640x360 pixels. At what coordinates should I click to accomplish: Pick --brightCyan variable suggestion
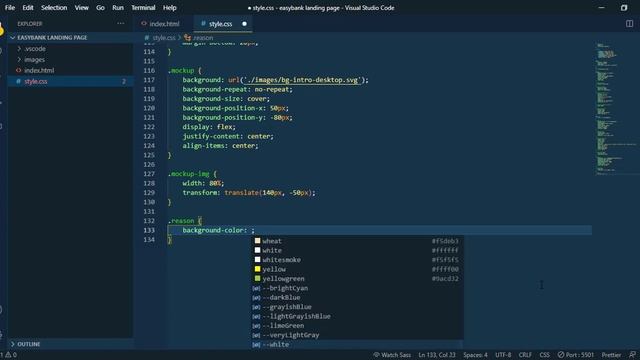point(357,288)
